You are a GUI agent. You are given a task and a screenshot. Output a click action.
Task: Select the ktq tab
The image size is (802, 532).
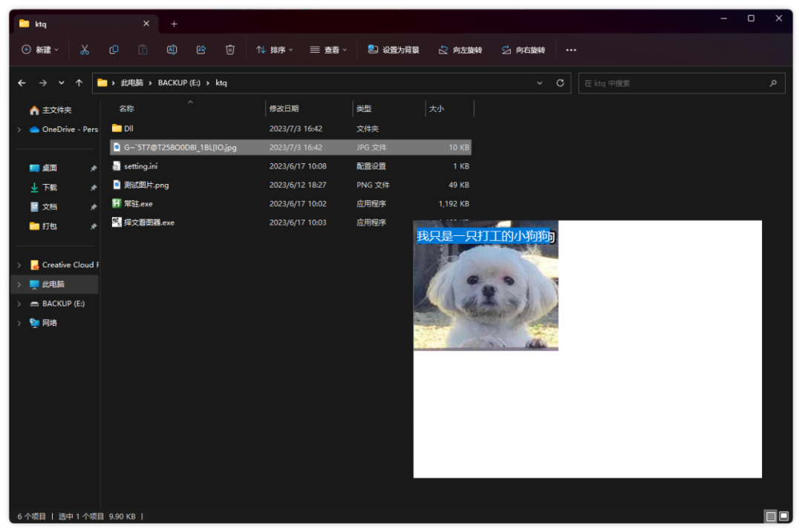(x=85, y=24)
